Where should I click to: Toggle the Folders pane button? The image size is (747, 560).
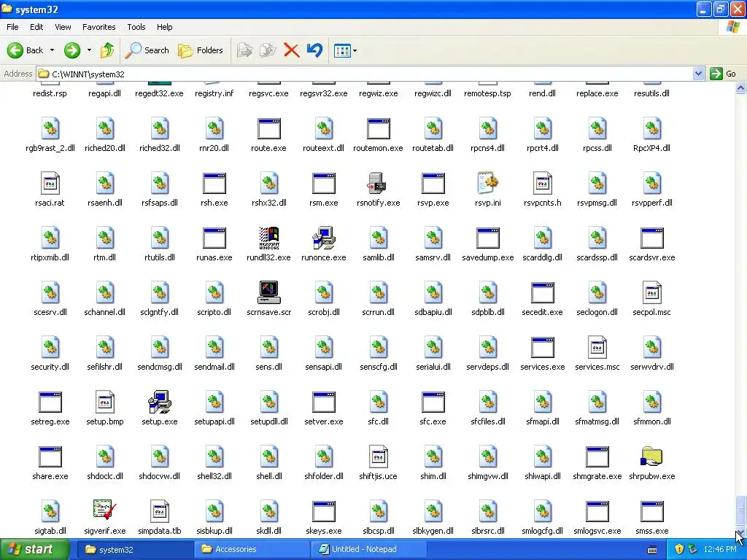tap(200, 50)
